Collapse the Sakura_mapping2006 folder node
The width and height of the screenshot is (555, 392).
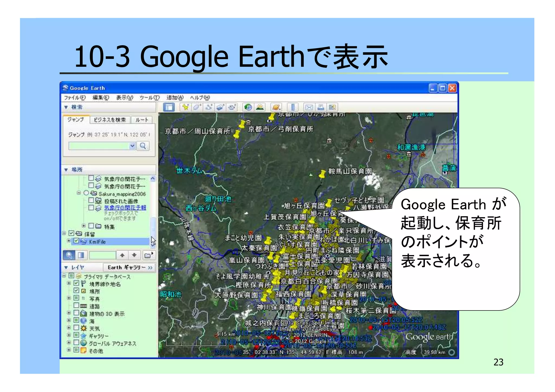coord(79,193)
